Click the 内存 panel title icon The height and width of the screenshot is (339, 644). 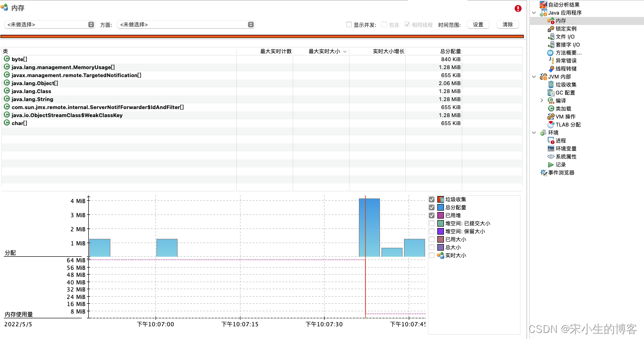point(4,8)
